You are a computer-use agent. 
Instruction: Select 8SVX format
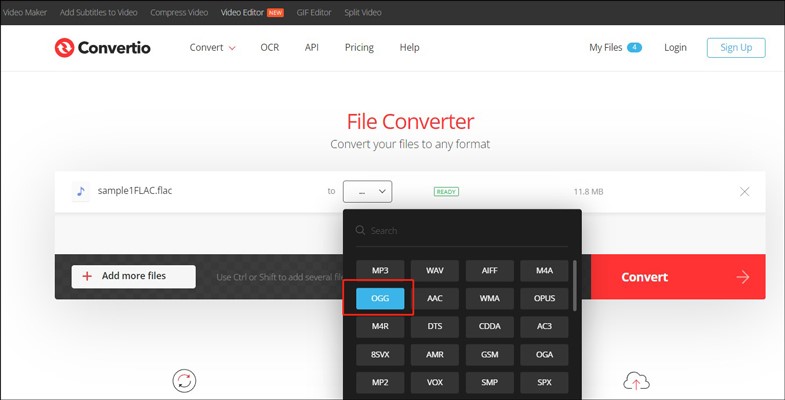(x=380, y=354)
